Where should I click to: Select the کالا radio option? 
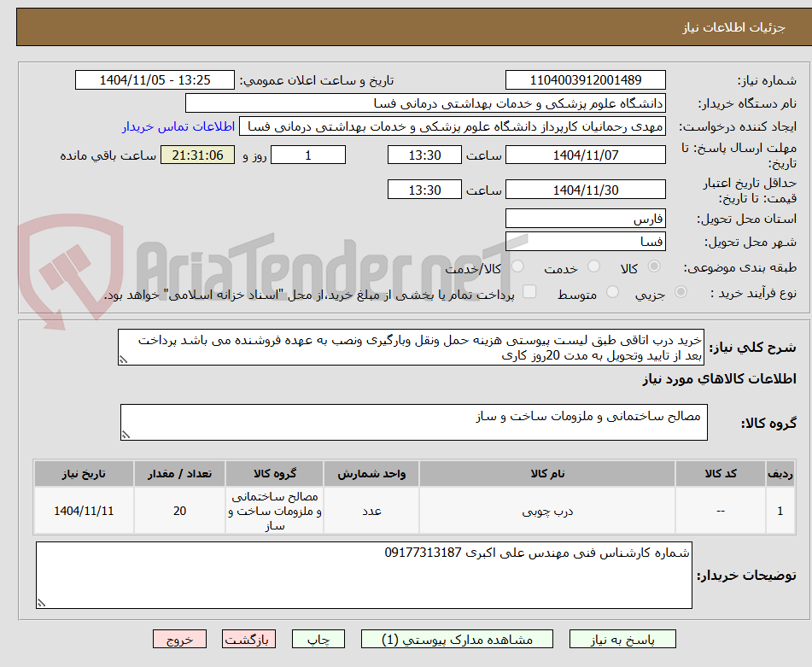(653, 267)
